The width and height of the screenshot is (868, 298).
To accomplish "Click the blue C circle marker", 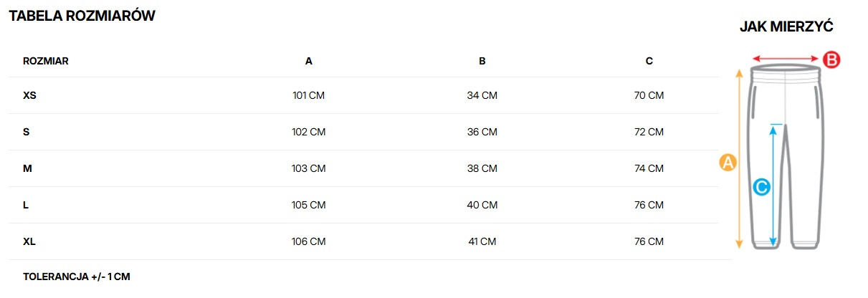I will click(x=761, y=188).
